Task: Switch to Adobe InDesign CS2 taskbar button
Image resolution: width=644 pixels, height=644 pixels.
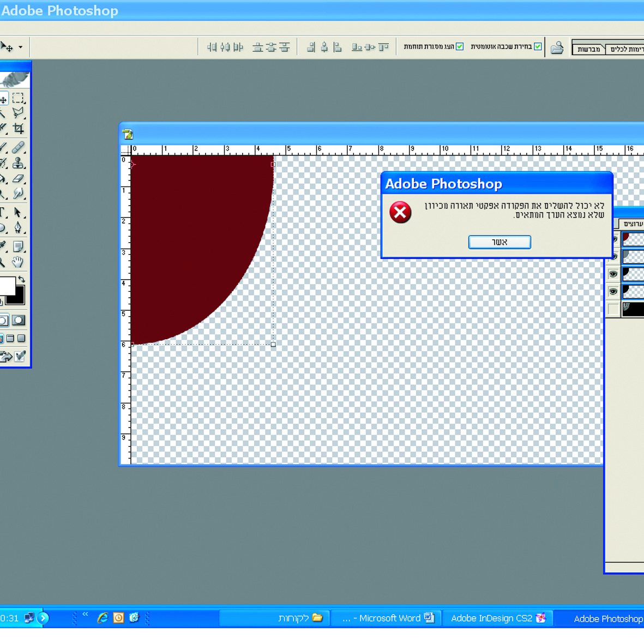Action: 497,618
